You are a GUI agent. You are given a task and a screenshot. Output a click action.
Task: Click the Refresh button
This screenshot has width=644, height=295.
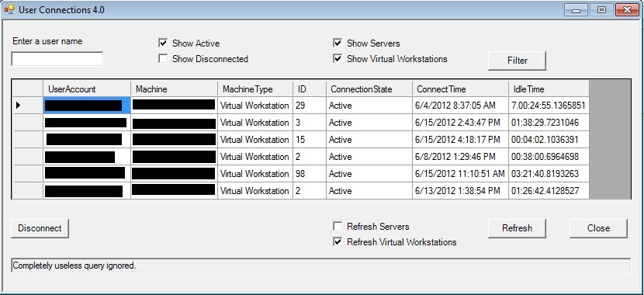tap(517, 228)
